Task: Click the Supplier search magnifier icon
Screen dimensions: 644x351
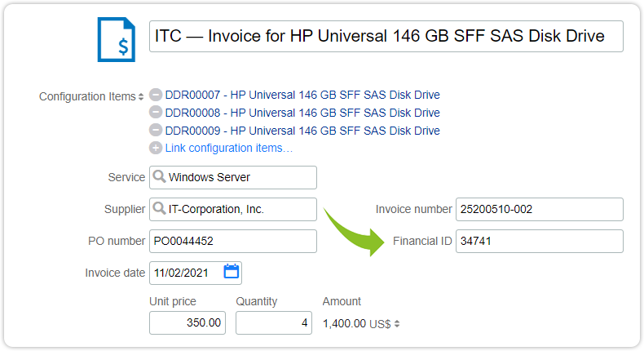Action: [159, 209]
